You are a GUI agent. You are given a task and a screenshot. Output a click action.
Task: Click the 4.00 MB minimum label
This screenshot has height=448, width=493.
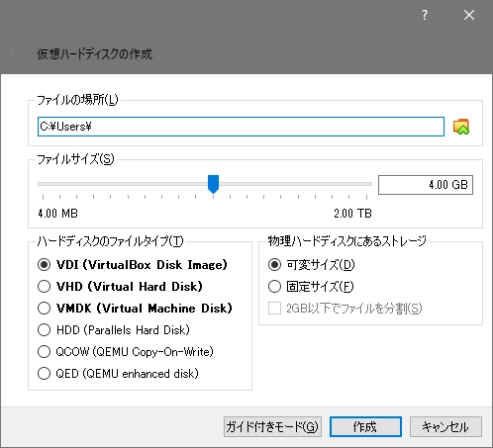57,214
